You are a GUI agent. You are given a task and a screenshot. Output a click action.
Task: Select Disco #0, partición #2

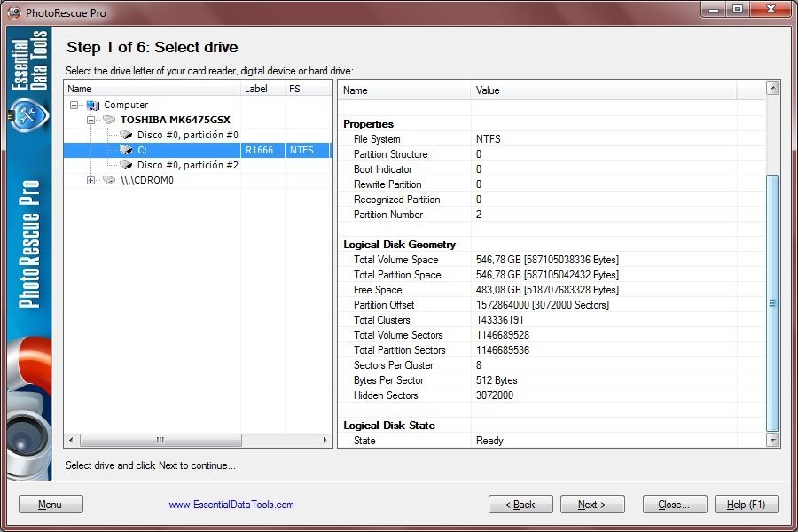[x=187, y=165]
